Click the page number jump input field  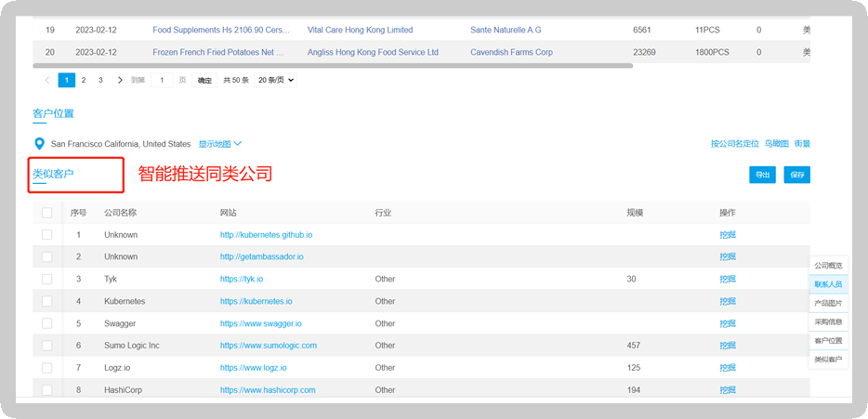coord(163,81)
